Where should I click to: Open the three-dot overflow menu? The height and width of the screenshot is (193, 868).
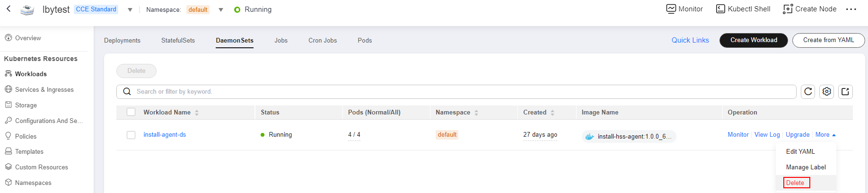click(851, 9)
